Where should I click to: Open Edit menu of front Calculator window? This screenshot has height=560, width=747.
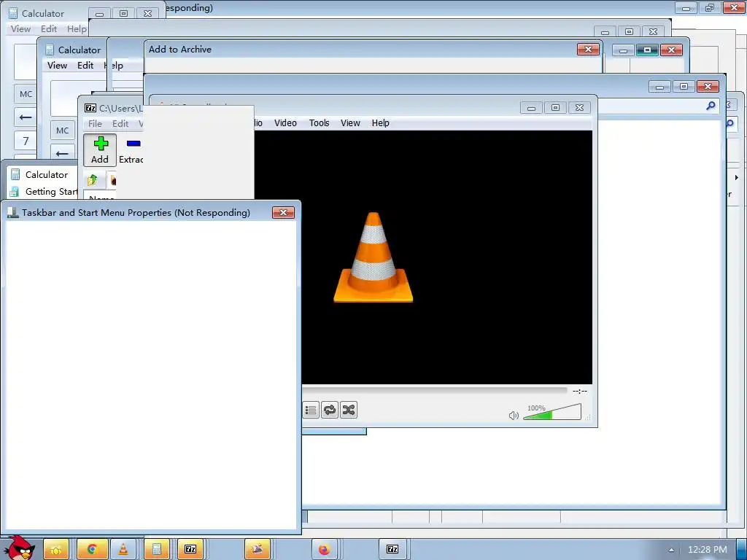pyautogui.click(x=85, y=65)
